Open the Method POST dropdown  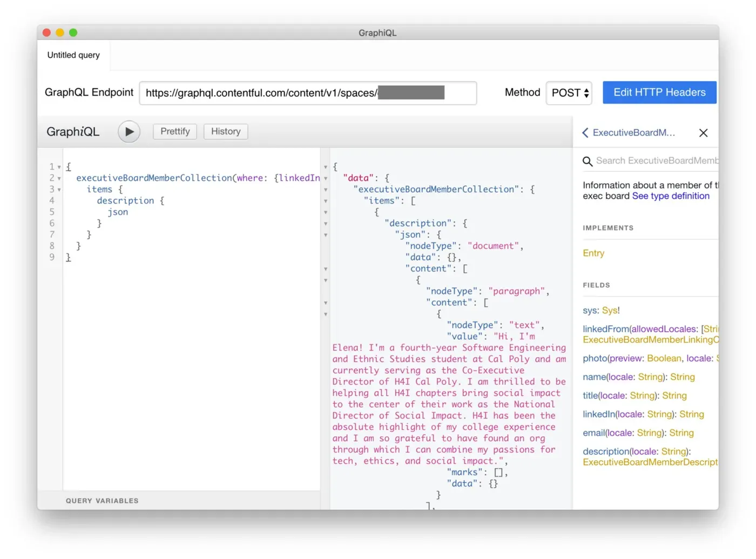[568, 93]
